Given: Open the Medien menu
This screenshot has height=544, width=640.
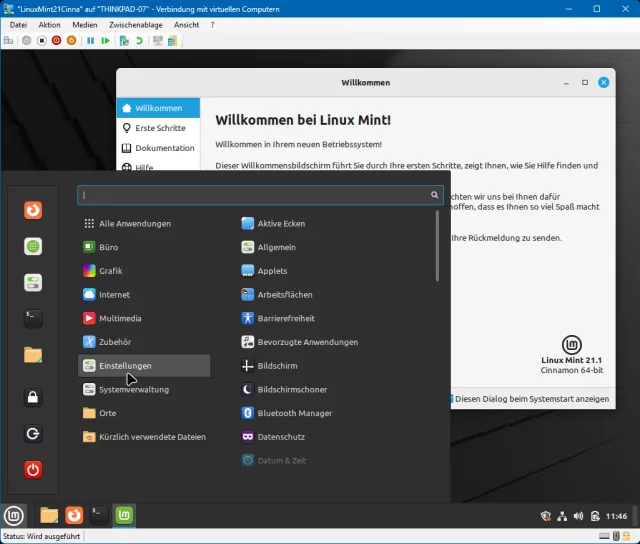Looking at the screenshot, I should 85,25.
